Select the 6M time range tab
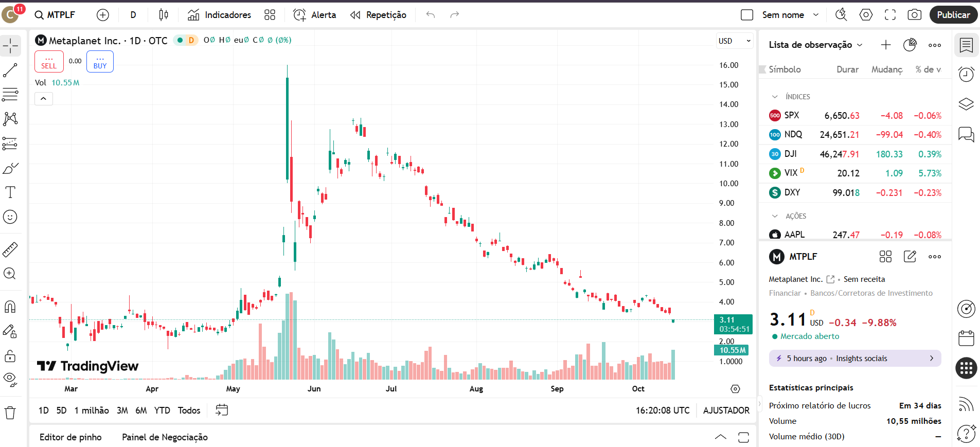Screen dimensions: 980x447 coord(141,410)
